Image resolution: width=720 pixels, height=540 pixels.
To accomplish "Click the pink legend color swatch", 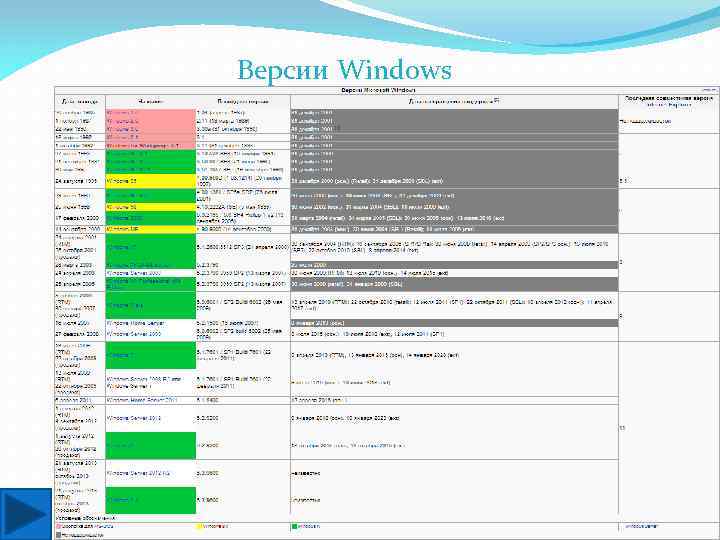I will [58, 526].
